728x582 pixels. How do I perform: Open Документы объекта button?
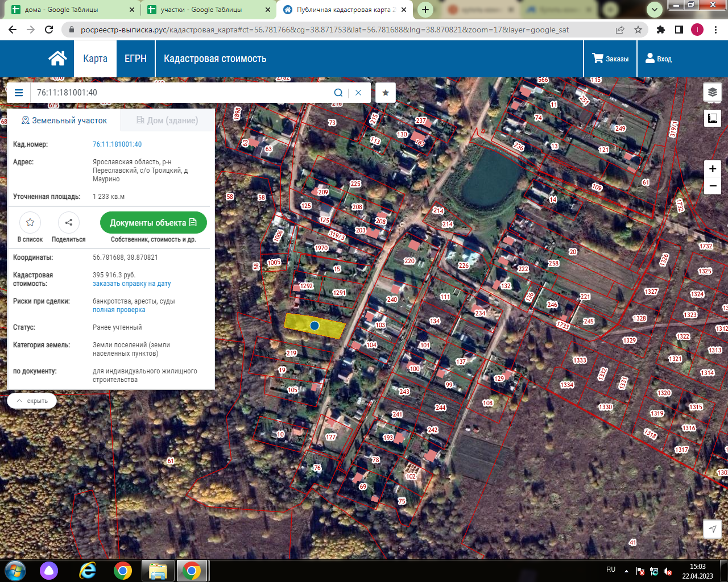click(x=154, y=222)
